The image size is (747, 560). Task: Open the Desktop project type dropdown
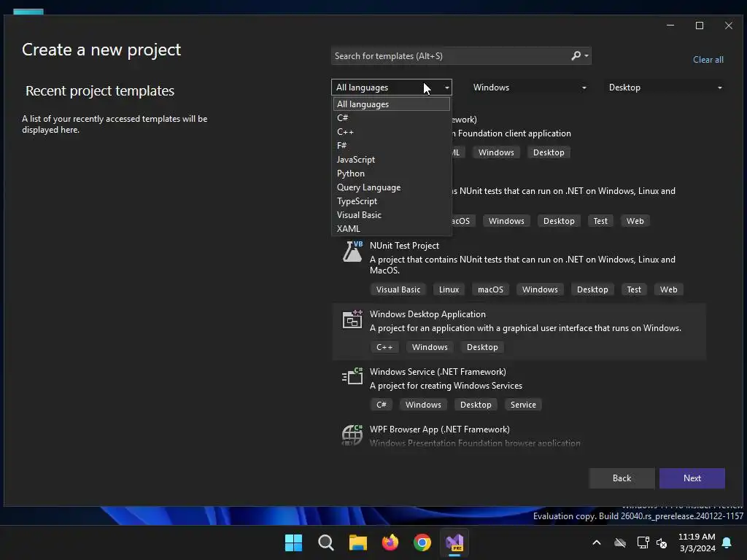point(665,87)
